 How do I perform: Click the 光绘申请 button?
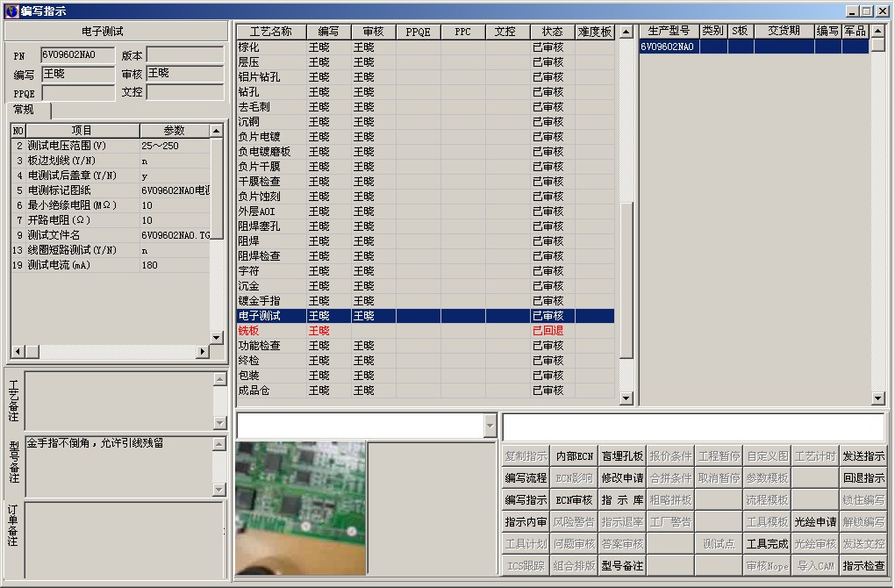pos(815,522)
